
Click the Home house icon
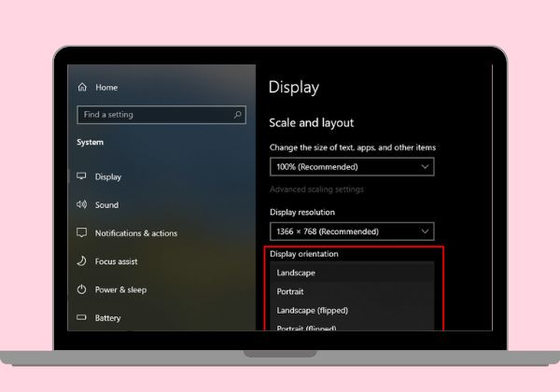tap(82, 87)
